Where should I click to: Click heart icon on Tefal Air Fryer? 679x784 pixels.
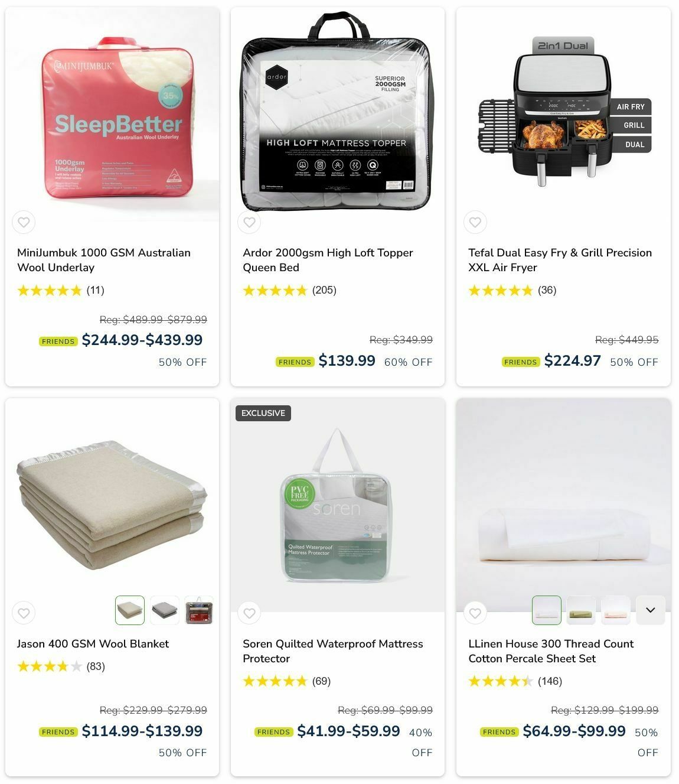pyautogui.click(x=475, y=222)
